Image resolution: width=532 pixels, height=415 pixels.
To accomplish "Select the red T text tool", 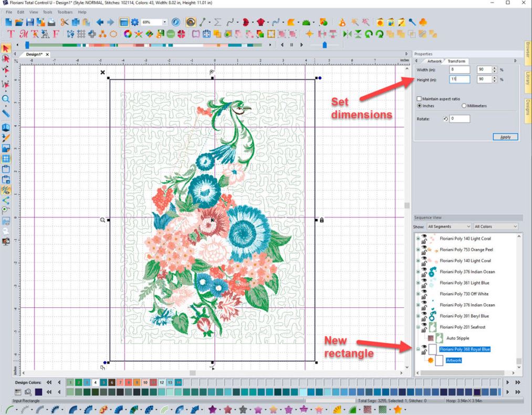I will coord(11,34).
